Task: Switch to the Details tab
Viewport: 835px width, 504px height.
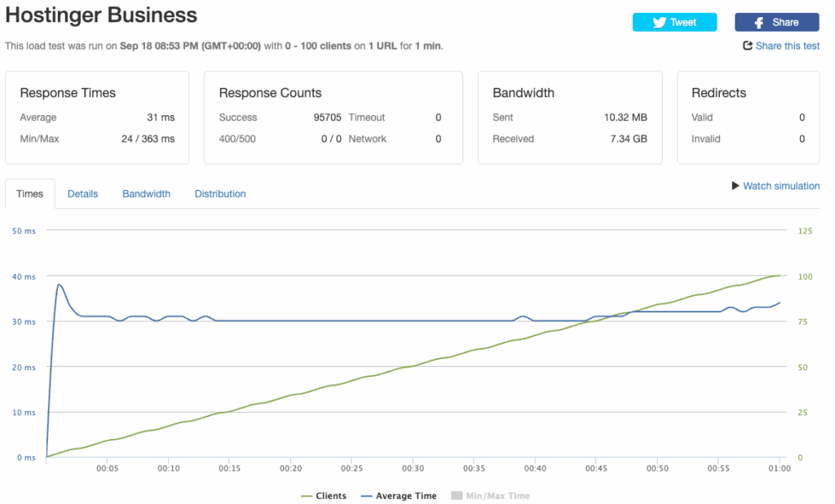Action: click(82, 194)
